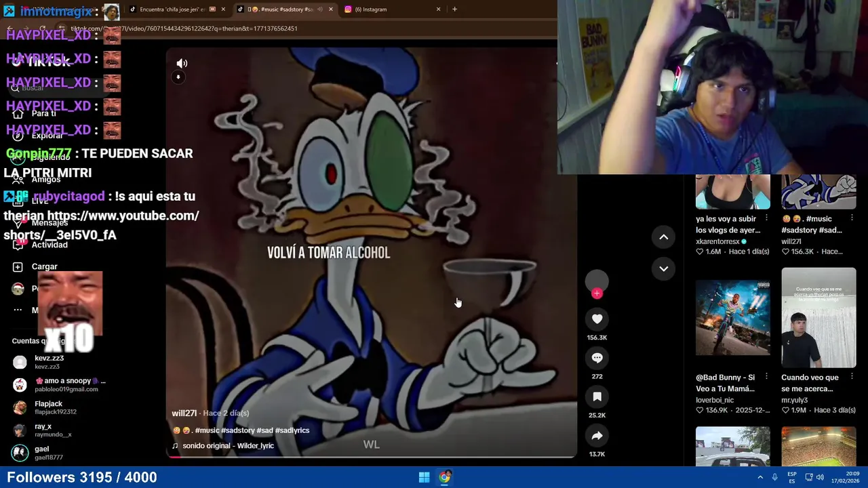Open the Explorar section
The width and height of the screenshot is (868, 488).
tap(47, 136)
